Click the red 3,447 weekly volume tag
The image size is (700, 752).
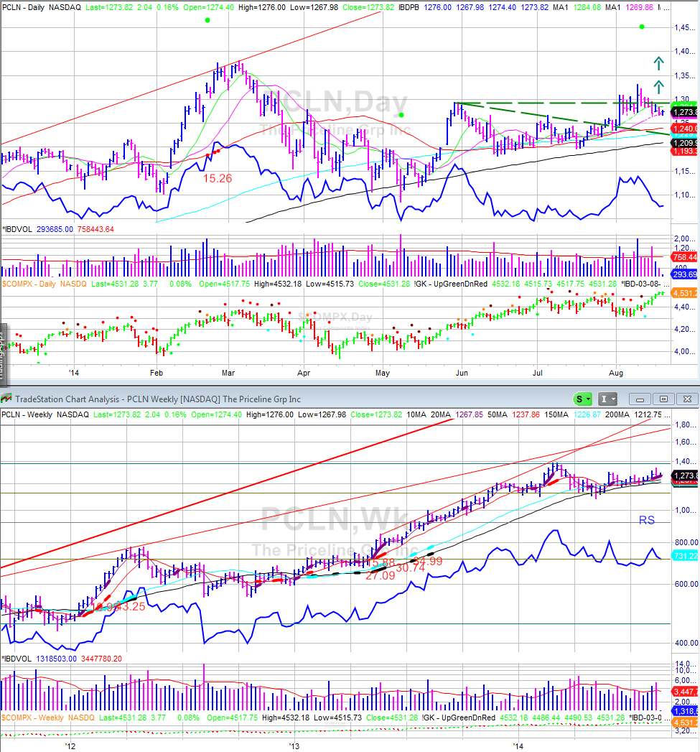[686, 692]
